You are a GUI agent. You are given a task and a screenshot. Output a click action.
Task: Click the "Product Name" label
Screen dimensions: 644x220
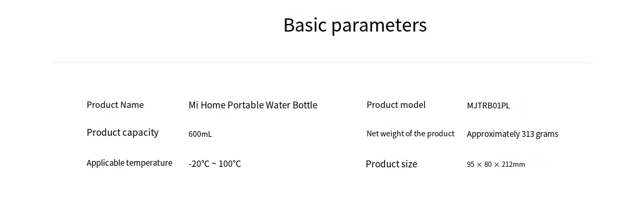click(x=115, y=105)
